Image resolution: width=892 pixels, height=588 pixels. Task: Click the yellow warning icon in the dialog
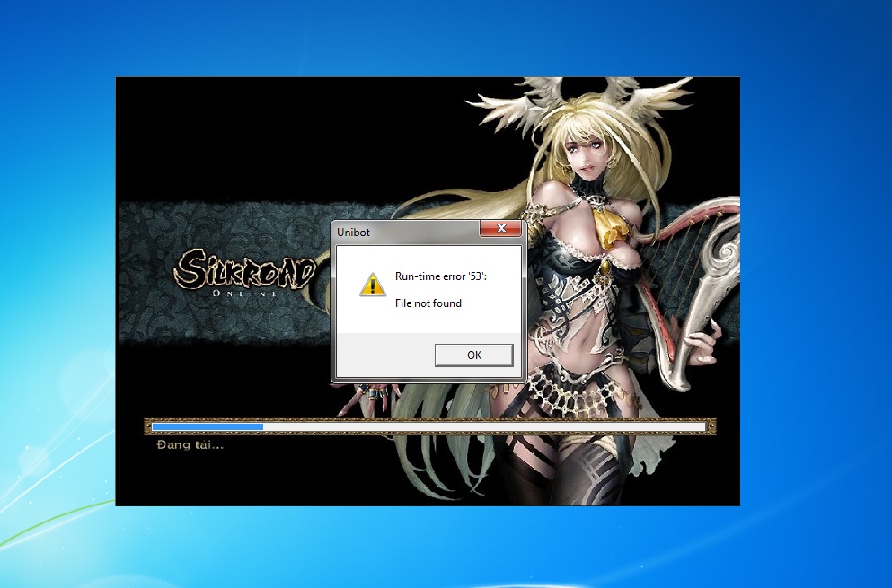tap(373, 285)
